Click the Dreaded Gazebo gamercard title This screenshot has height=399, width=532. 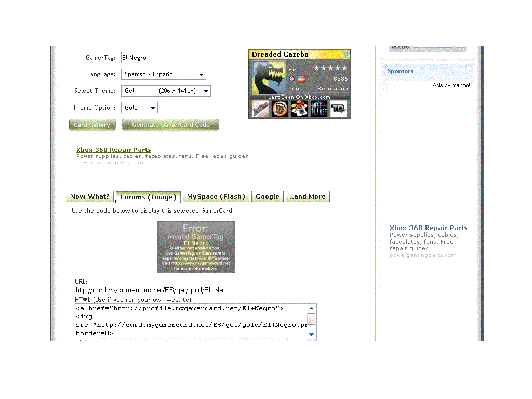point(280,54)
